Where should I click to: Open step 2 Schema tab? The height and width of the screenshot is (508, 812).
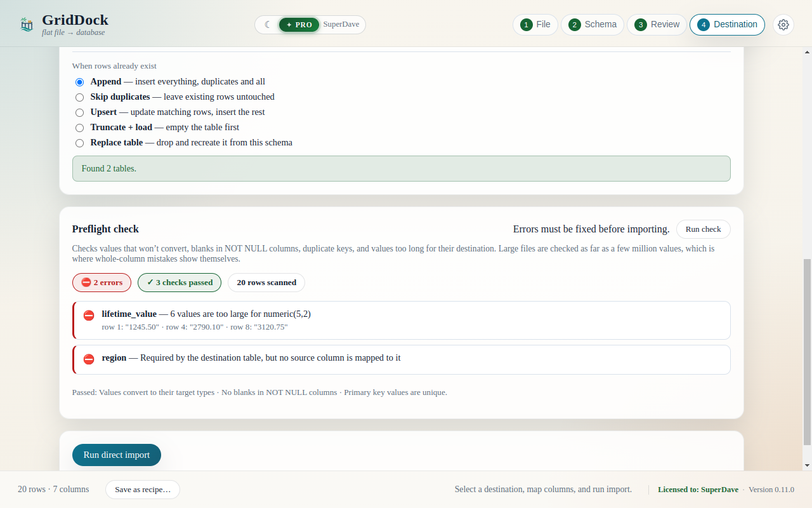point(593,25)
